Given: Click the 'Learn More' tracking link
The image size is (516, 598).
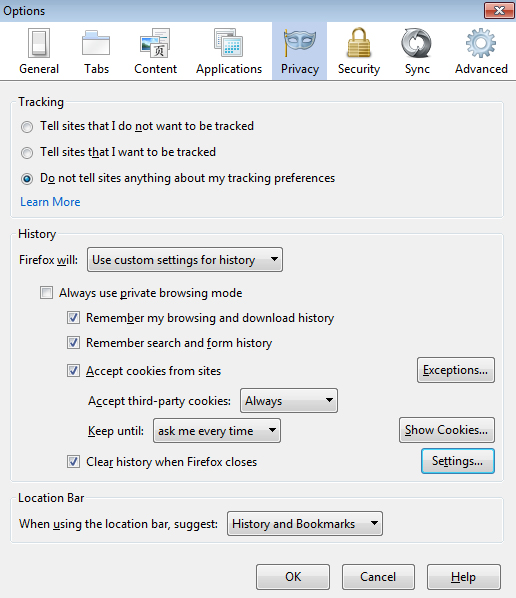Looking at the screenshot, I should coord(50,202).
